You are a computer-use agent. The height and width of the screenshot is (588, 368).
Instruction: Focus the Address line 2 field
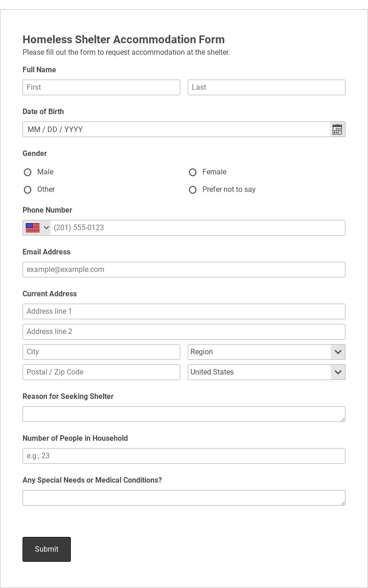click(184, 332)
